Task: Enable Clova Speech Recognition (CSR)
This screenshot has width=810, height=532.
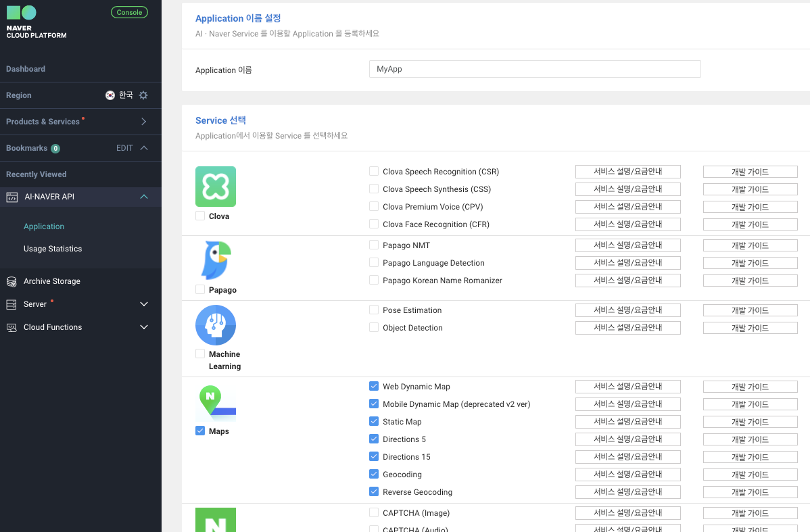Action: pyautogui.click(x=373, y=171)
